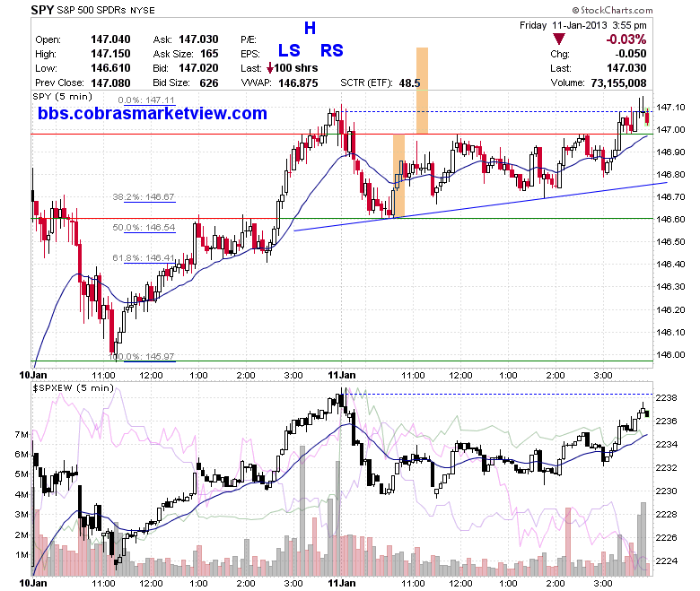Click price axis label 146.70

pyautogui.click(x=670, y=196)
